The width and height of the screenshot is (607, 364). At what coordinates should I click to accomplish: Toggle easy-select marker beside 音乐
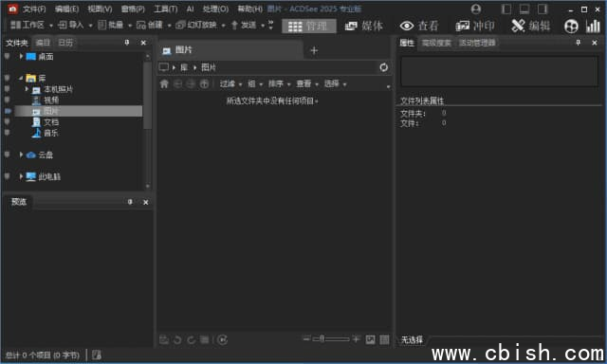pyautogui.click(x=7, y=133)
